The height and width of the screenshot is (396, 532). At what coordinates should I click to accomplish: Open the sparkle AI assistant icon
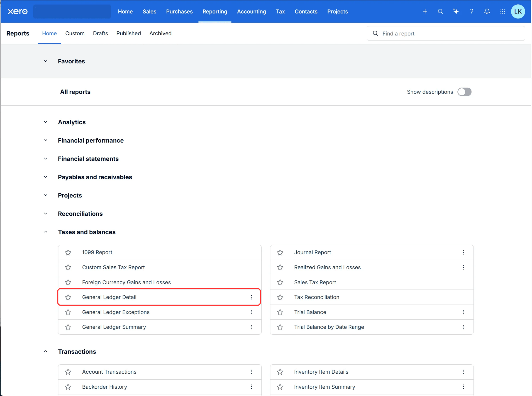[x=456, y=11]
